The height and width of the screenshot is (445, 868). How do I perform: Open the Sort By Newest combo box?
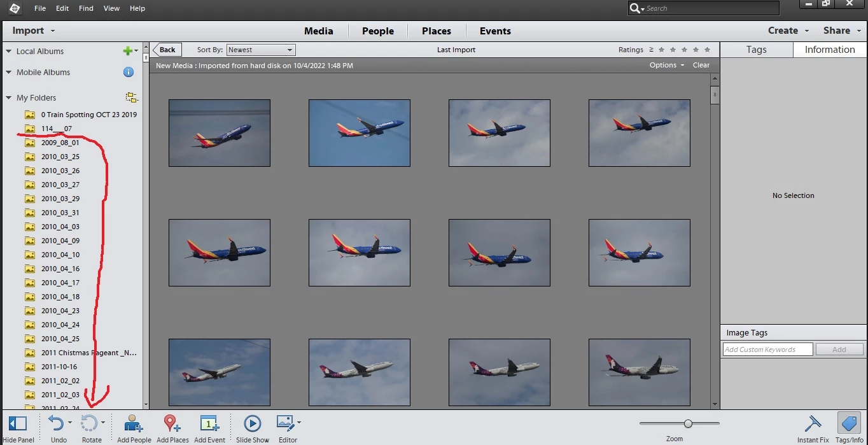[x=261, y=50]
